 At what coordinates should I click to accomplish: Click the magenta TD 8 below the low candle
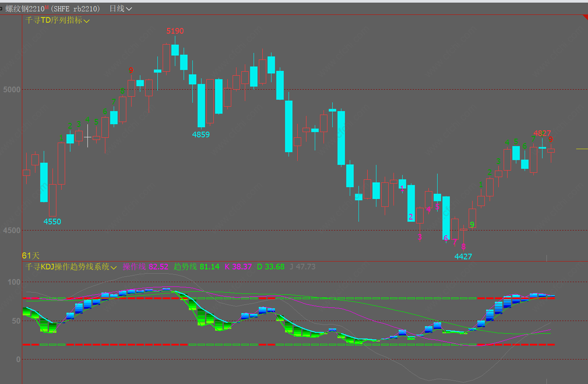tap(463, 247)
